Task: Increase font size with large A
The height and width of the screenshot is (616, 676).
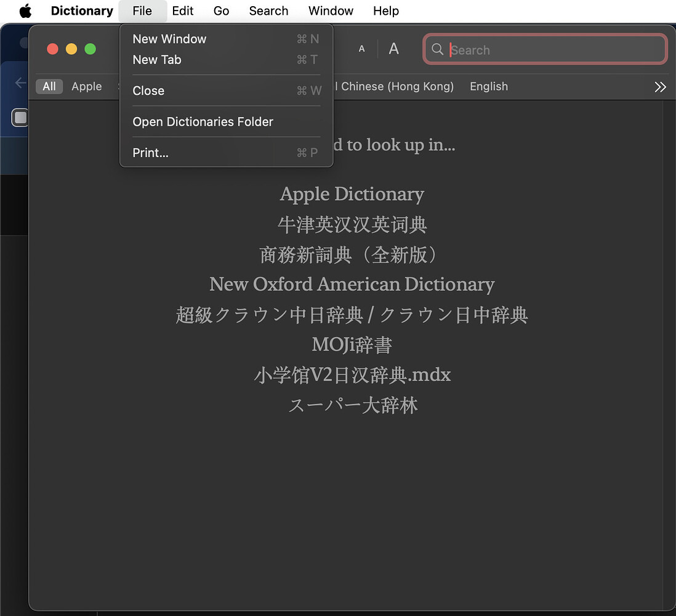Action: pos(393,49)
